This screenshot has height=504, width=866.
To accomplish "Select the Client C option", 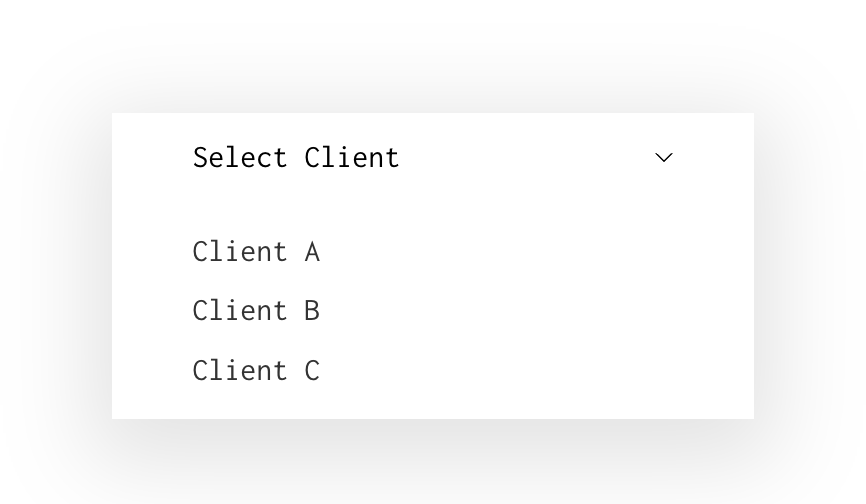I will pos(256,371).
